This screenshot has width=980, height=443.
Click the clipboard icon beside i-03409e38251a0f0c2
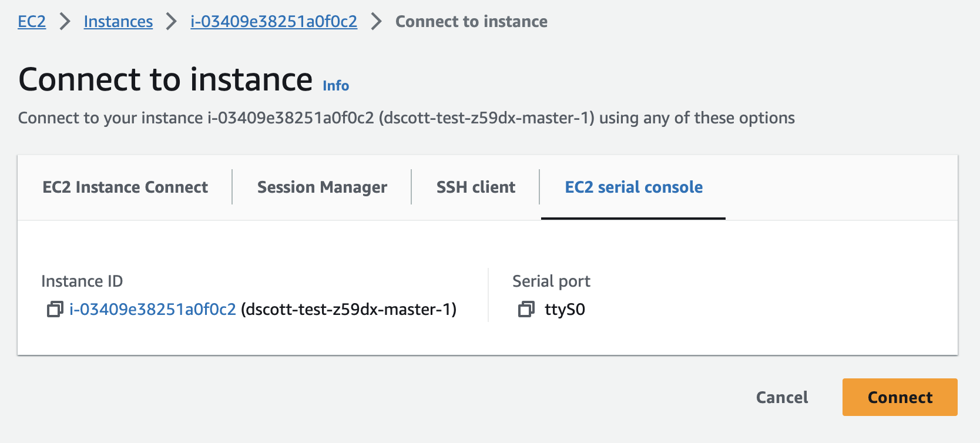pyautogui.click(x=54, y=309)
